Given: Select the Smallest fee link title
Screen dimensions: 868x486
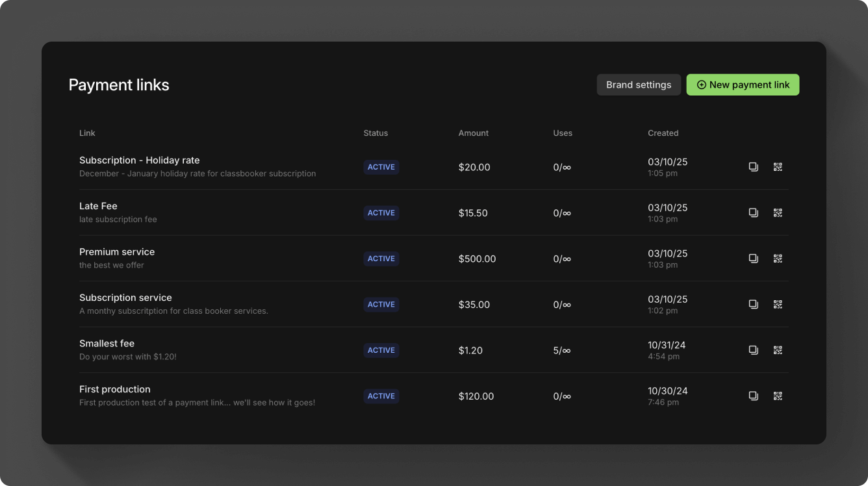Looking at the screenshot, I should point(107,343).
